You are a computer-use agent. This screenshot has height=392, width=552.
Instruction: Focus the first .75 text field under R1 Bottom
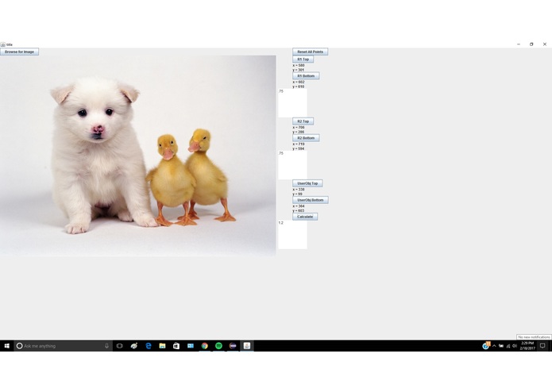(292, 103)
